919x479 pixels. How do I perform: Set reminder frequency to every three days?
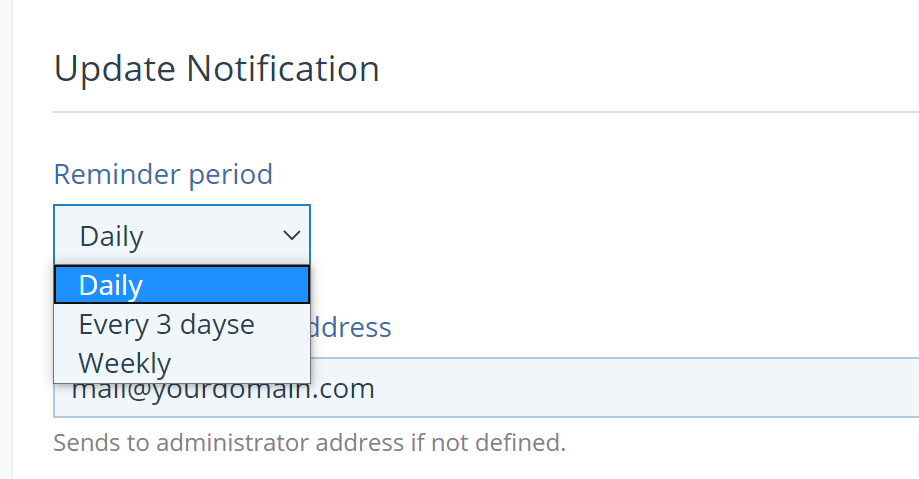click(x=167, y=324)
